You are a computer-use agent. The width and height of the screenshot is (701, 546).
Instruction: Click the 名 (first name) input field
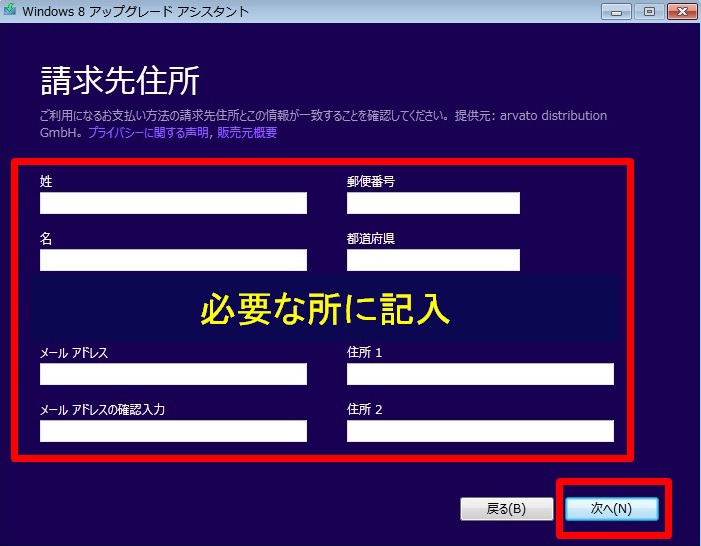pos(173,260)
